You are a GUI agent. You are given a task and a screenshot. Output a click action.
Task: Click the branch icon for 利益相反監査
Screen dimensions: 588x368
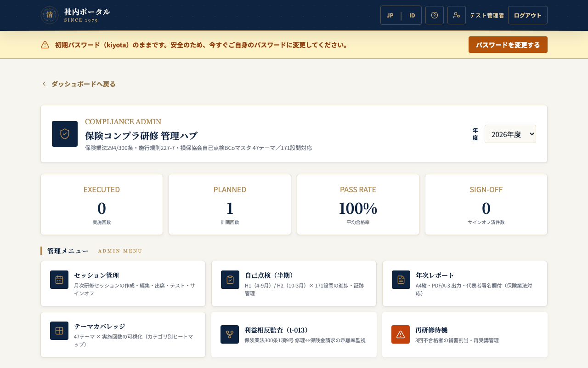pyautogui.click(x=230, y=334)
